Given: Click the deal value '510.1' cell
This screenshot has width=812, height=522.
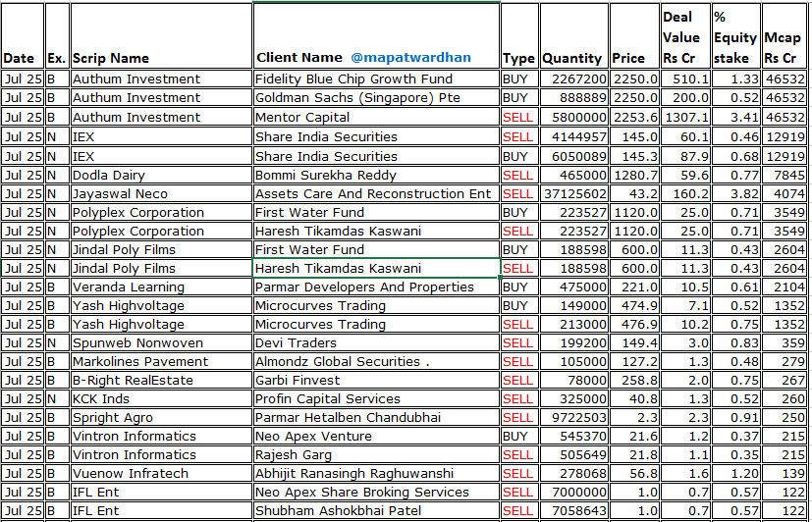Looking at the screenshot, I should click(x=685, y=79).
